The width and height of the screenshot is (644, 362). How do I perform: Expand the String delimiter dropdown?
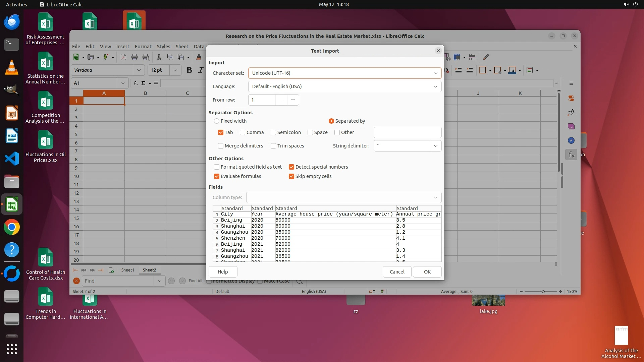[x=435, y=146]
